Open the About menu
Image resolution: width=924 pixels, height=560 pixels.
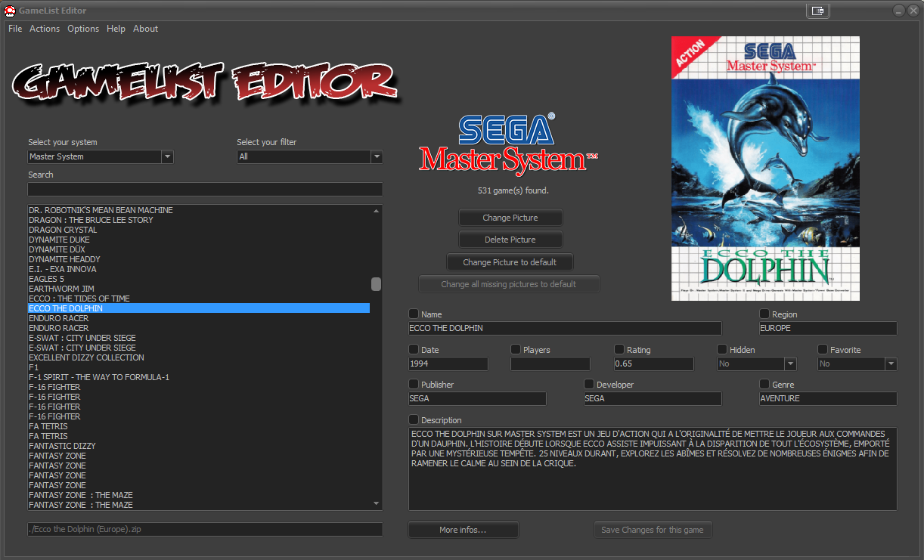[146, 29]
